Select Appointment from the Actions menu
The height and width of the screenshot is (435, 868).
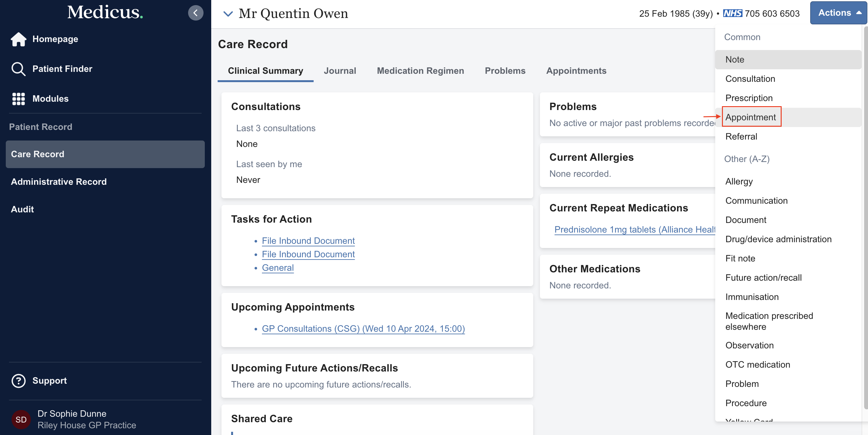point(751,117)
